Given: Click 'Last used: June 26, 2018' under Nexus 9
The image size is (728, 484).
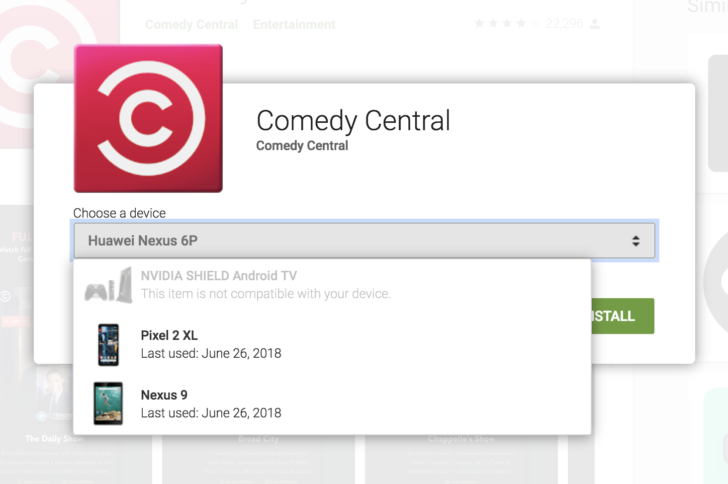Looking at the screenshot, I should (x=211, y=413).
